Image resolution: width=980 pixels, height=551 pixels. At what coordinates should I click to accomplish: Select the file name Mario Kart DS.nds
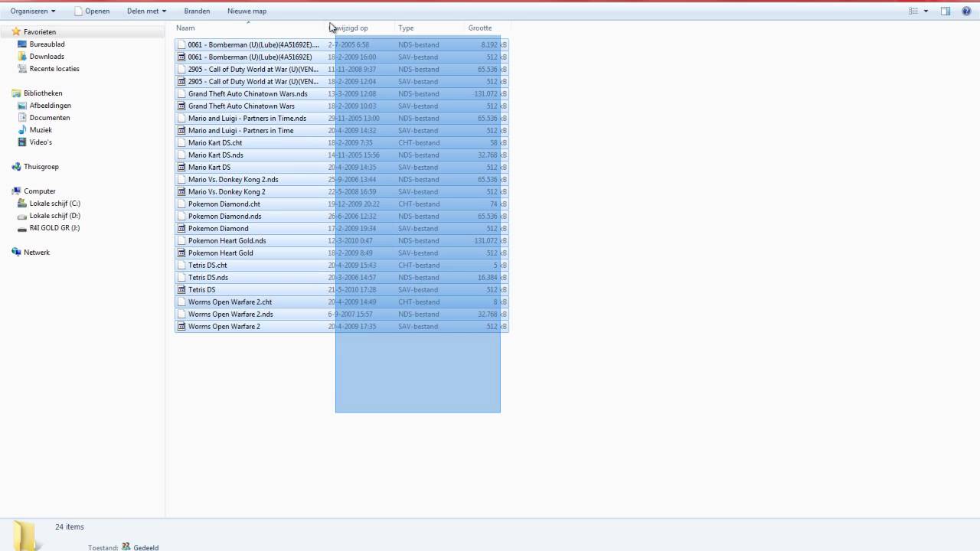[216, 155]
